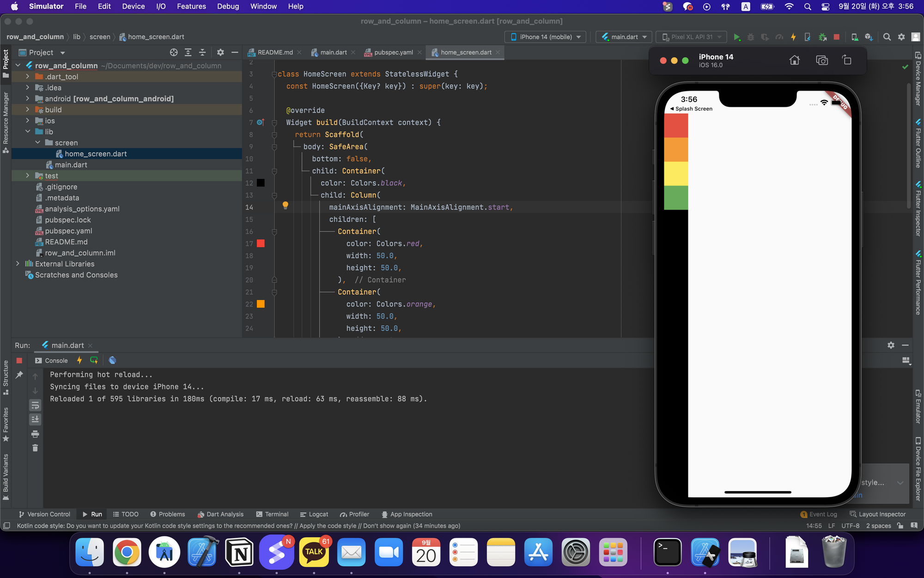Rotate the simulator device
This screenshot has height=578, width=924.
pos(846,60)
